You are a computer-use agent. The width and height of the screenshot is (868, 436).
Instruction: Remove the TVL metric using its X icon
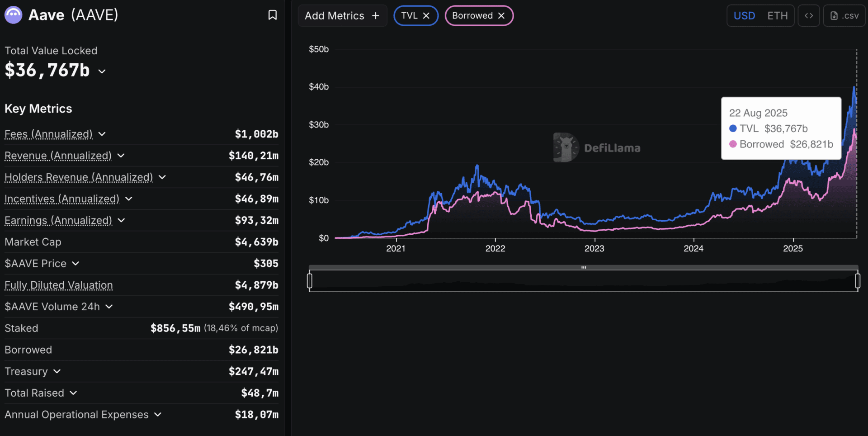426,15
